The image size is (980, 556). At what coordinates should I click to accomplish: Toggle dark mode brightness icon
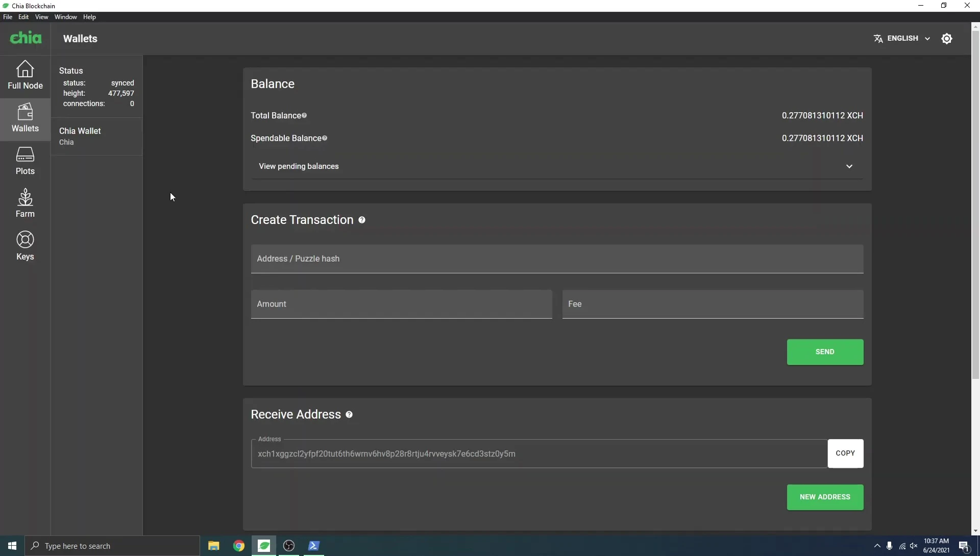pyautogui.click(x=946, y=39)
